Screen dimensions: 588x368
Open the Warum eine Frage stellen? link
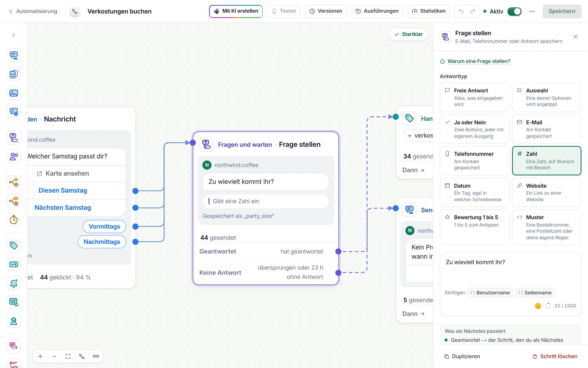pos(479,61)
